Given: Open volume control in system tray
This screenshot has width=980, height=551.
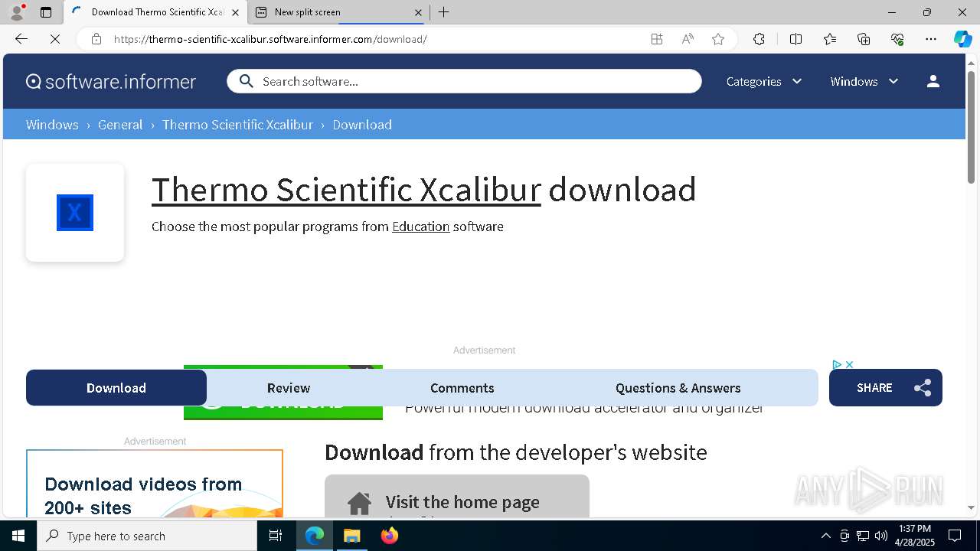Looking at the screenshot, I should click(x=880, y=536).
